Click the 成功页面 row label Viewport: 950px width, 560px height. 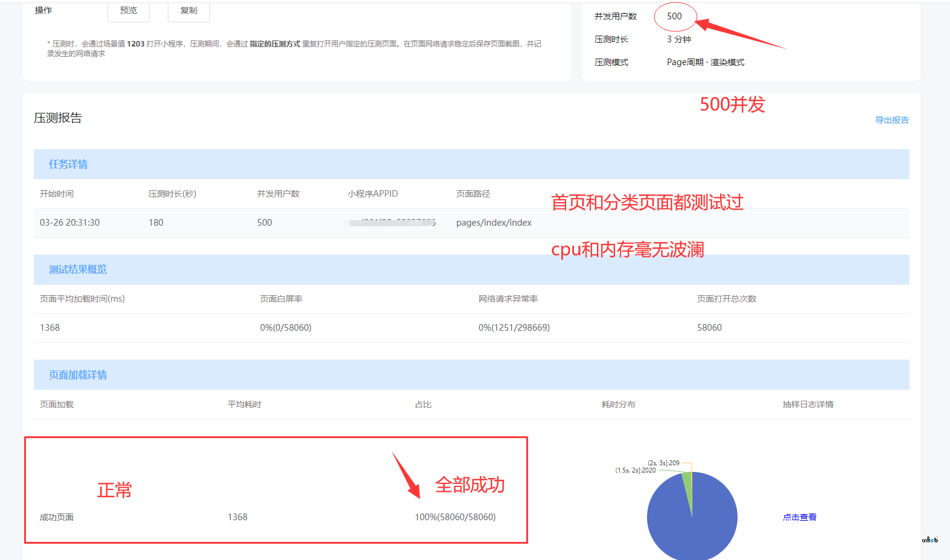point(57,517)
